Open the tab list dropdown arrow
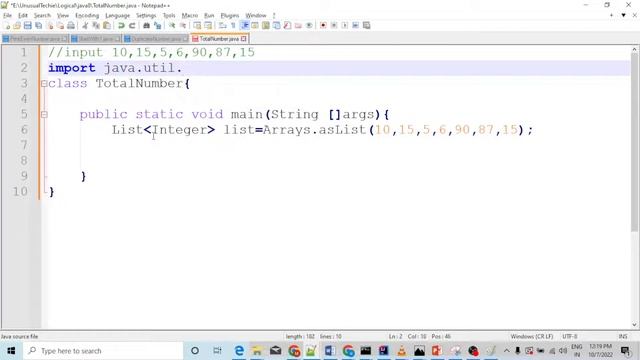 pos(623,15)
